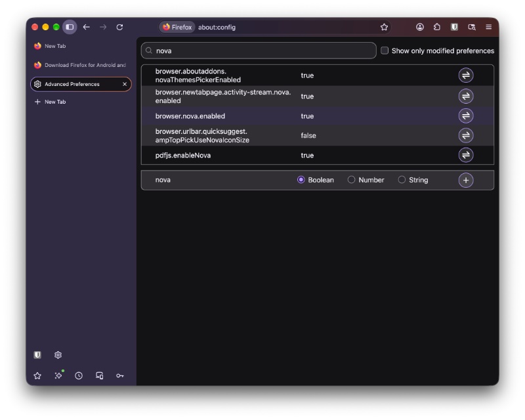Bookmark this page with the star
The height and width of the screenshot is (420, 525).
(x=384, y=27)
